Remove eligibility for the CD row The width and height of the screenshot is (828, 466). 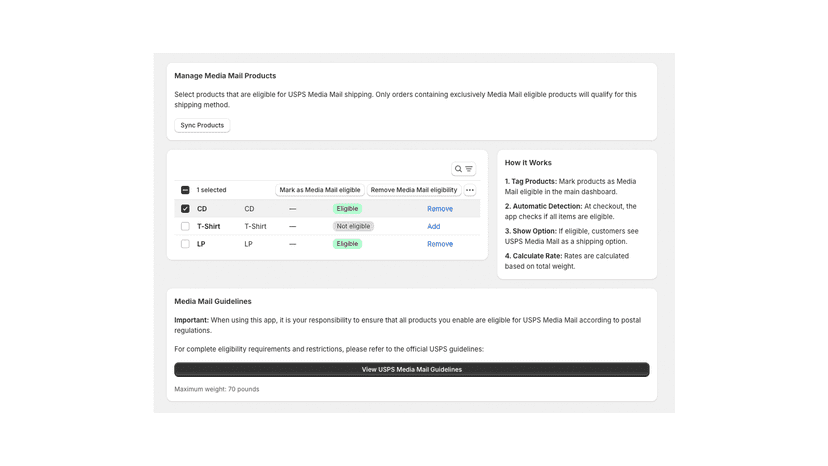pos(440,209)
